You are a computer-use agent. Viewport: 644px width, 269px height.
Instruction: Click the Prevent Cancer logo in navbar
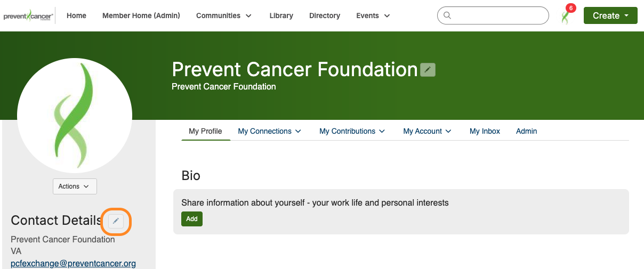point(28,16)
